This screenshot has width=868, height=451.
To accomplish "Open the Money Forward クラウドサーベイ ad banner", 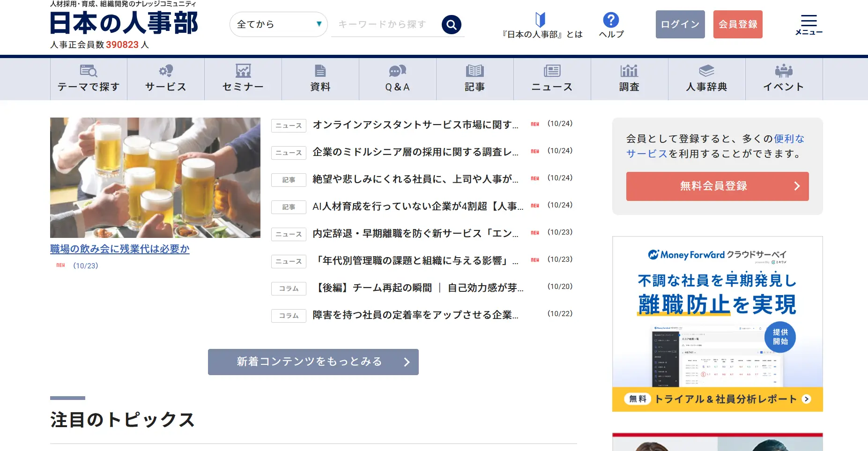I will [717, 324].
